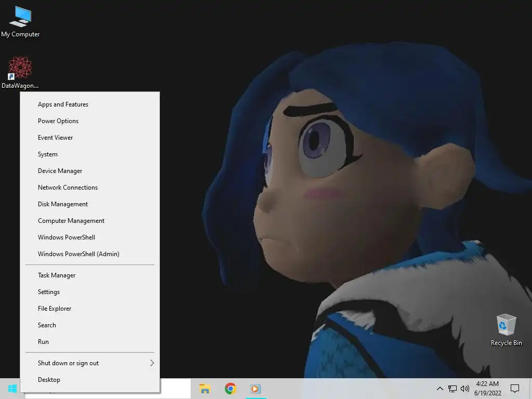Expand Shut down or sign out submenu
This screenshot has height=399, width=532.
click(x=90, y=363)
